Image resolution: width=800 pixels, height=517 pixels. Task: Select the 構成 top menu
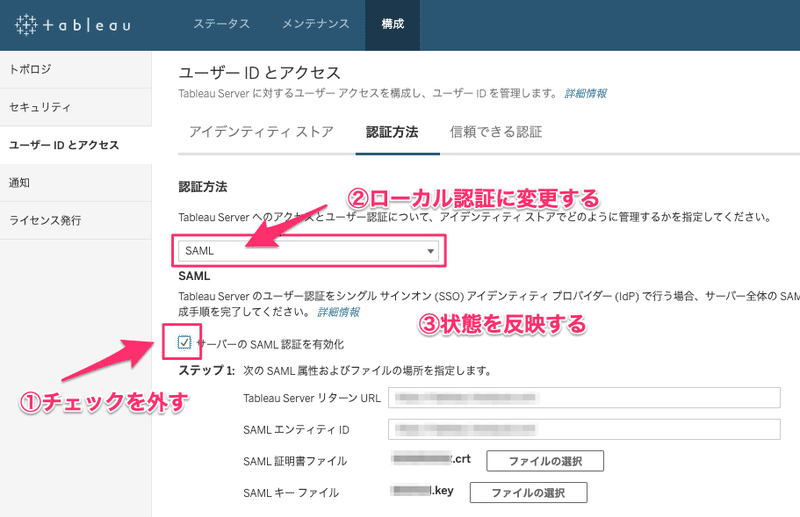point(392,24)
